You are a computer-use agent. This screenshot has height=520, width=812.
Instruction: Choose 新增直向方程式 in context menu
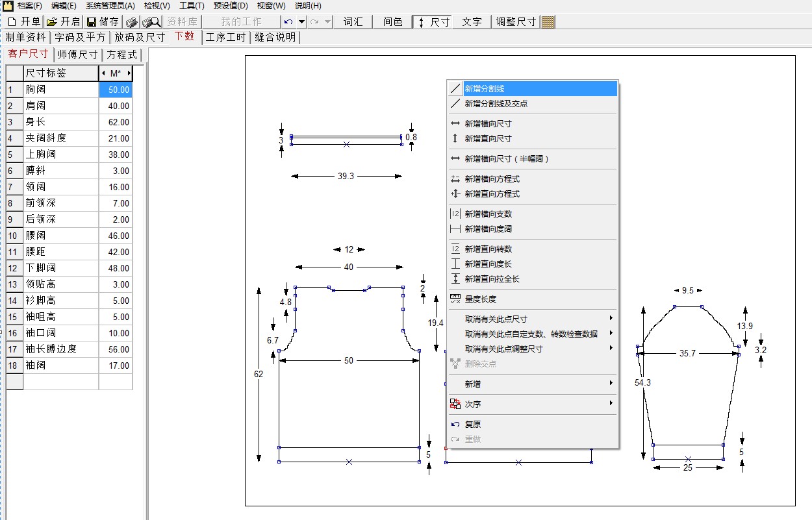coord(533,193)
